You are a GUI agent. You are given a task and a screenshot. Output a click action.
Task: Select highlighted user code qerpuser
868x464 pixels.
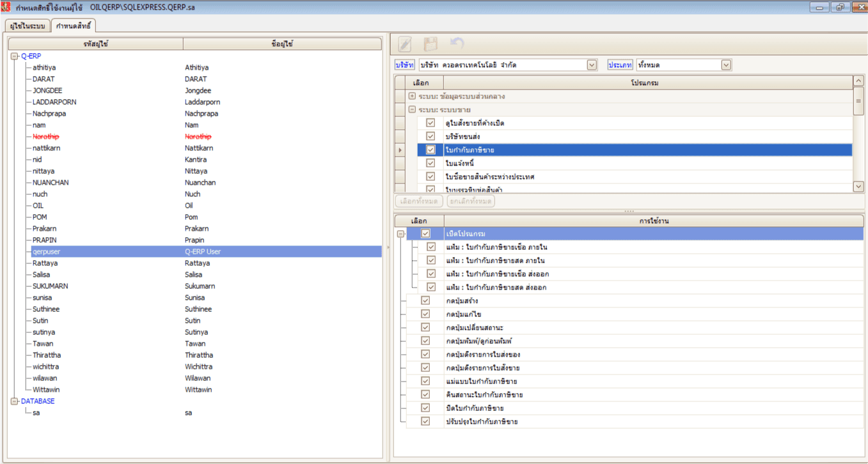pos(46,252)
